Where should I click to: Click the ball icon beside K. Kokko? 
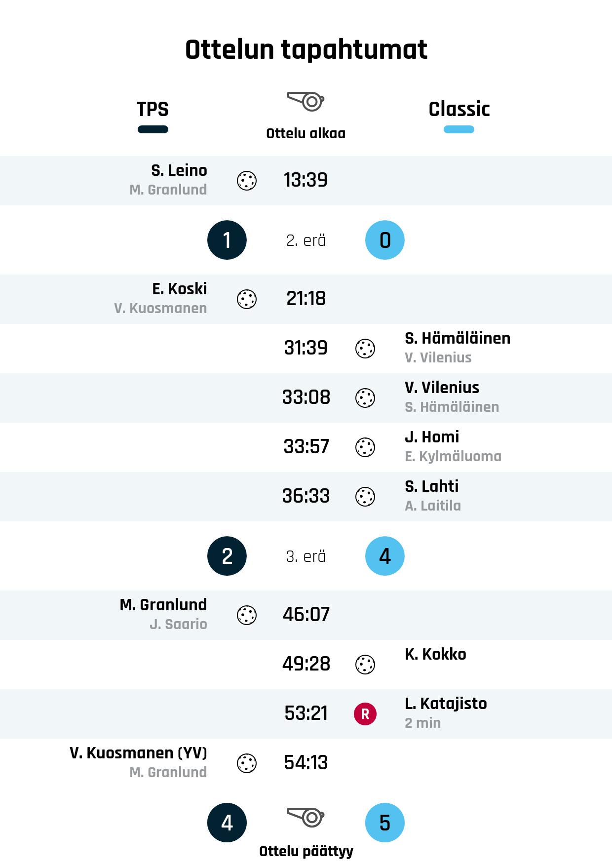pos(365,665)
